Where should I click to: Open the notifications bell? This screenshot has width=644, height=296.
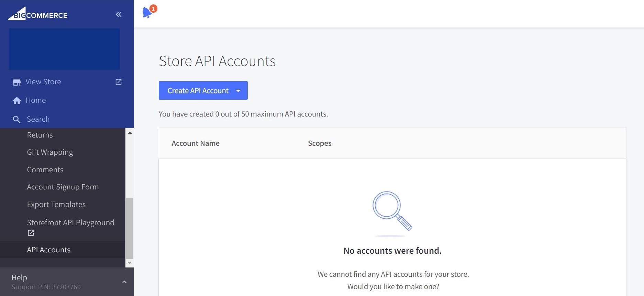[147, 12]
